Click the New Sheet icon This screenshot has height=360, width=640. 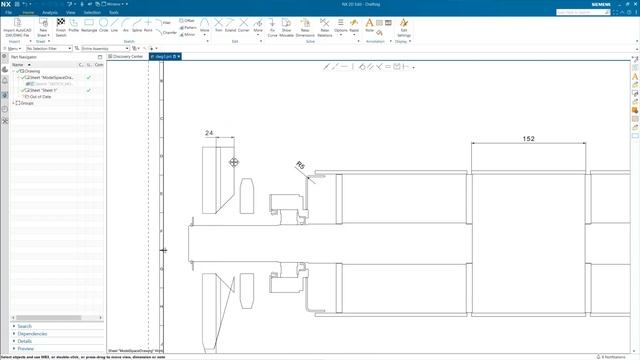pyautogui.click(x=43, y=22)
